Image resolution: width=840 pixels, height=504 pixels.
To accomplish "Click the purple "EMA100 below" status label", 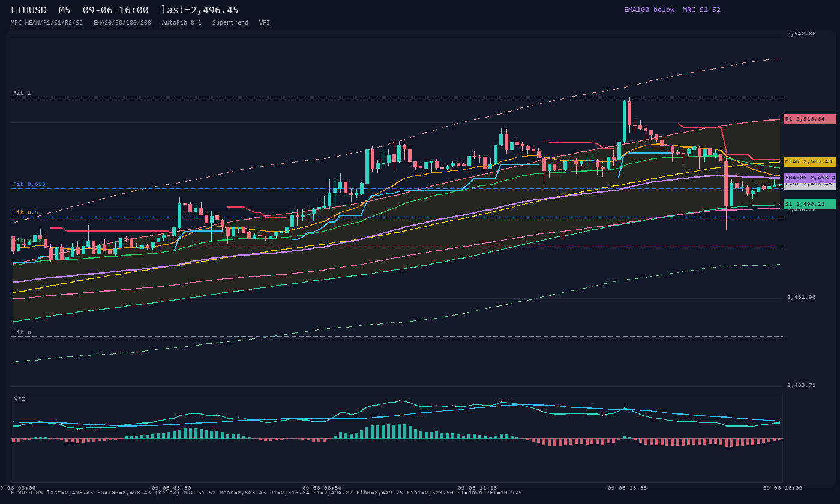I will pos(649,10).
